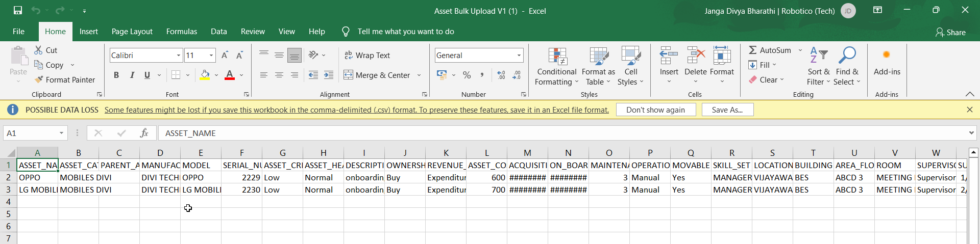Click Merge & Center
980x244 pixels.
point(377,75)
